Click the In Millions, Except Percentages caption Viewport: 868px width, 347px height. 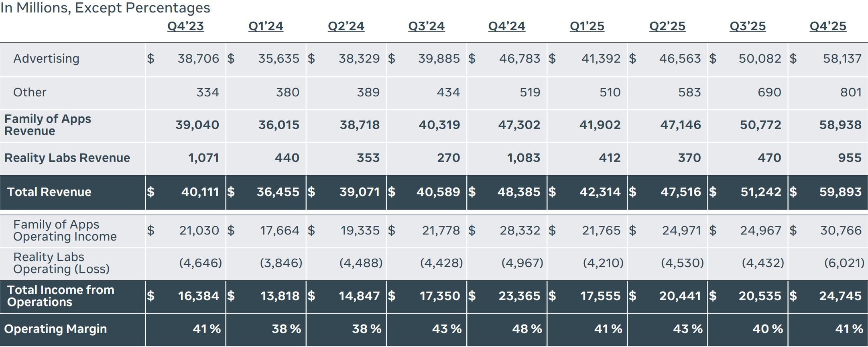coord(105,8)
